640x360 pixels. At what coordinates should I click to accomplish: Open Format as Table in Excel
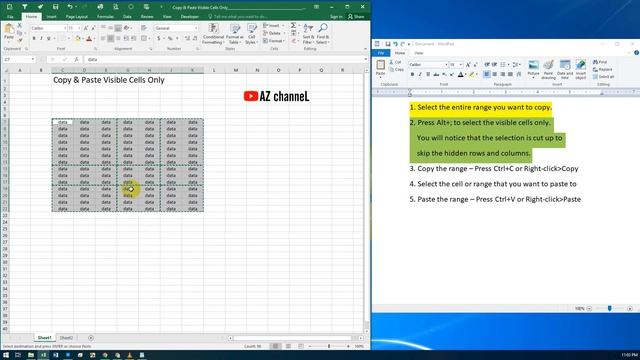[235, 34]
